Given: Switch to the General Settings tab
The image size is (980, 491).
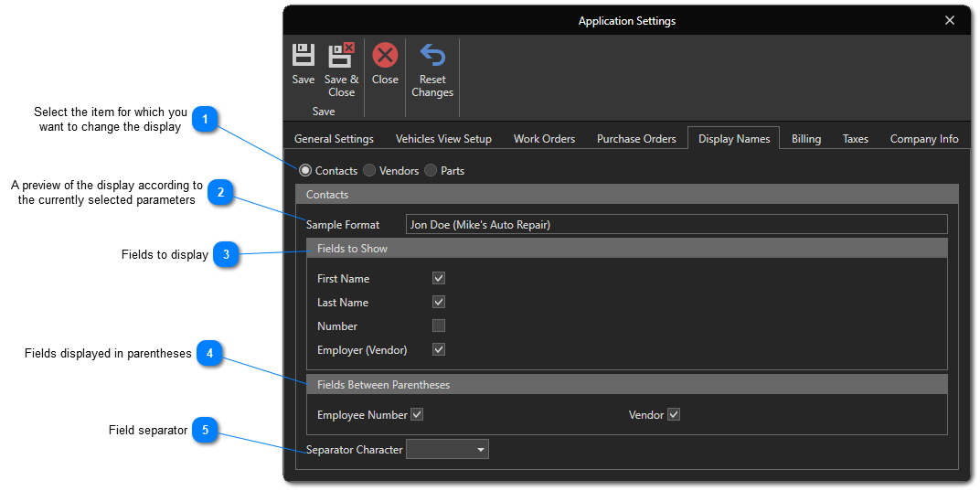Looking at the screenshot, I should 334,139.
